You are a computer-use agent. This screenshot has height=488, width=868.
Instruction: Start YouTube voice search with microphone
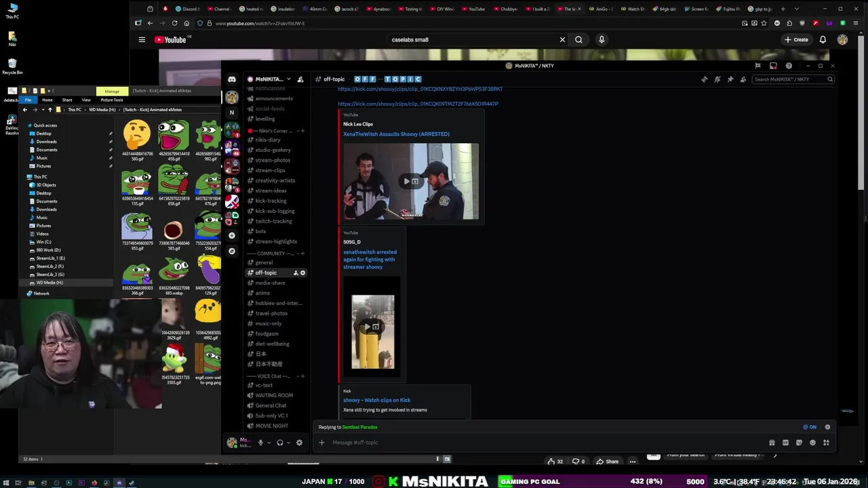click(601, 40)
